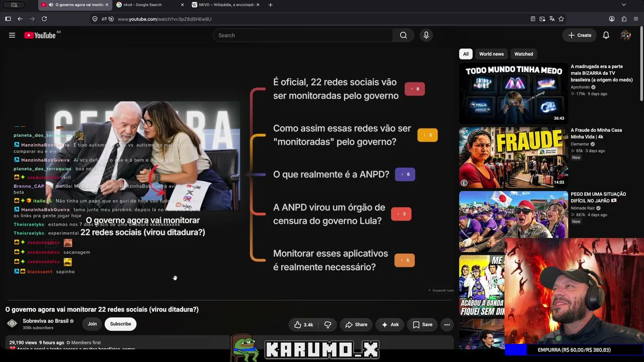
Task: Expand the red badge numbered 3
Action: (401, 214)
